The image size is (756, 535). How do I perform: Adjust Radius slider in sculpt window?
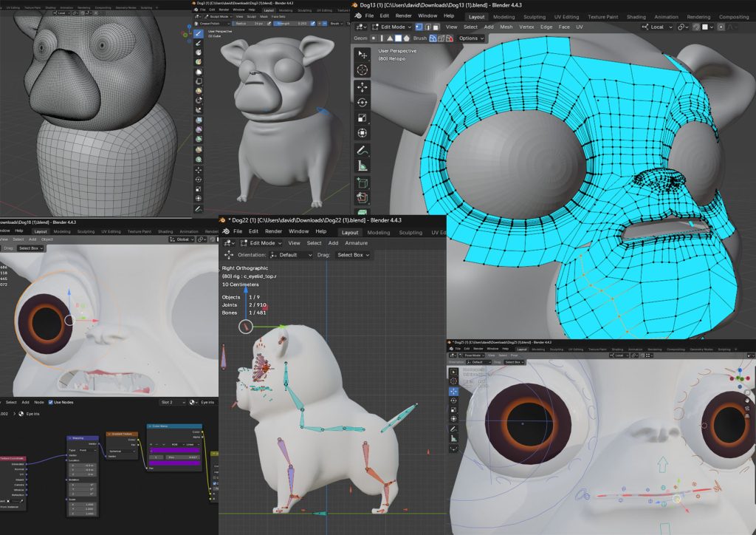click(x=250, y=23)
